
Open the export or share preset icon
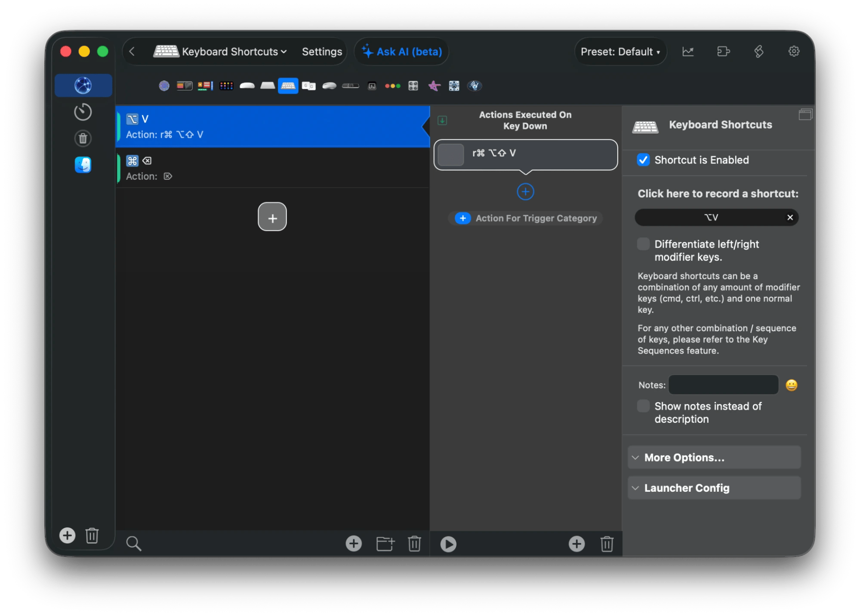tap(723, 52)
